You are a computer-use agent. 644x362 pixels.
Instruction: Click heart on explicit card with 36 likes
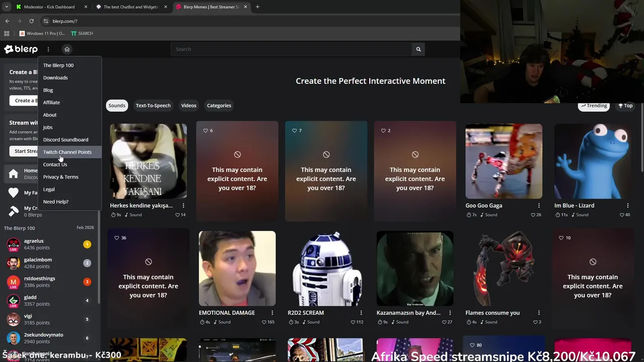tap(117, 238)
